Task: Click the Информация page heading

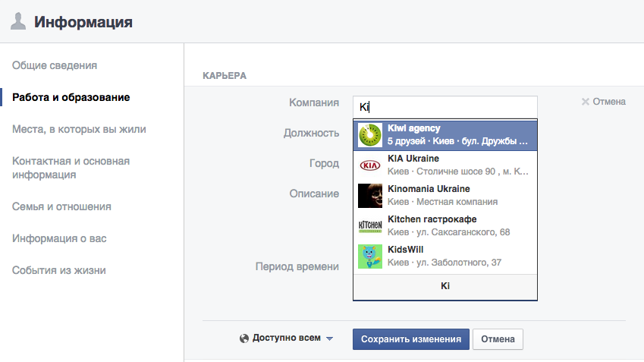Action: pyautogui.click(x=83, y=22)
